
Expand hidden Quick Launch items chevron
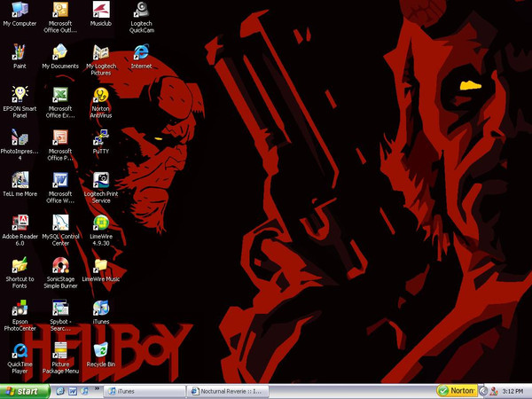(x=97, y=388)
